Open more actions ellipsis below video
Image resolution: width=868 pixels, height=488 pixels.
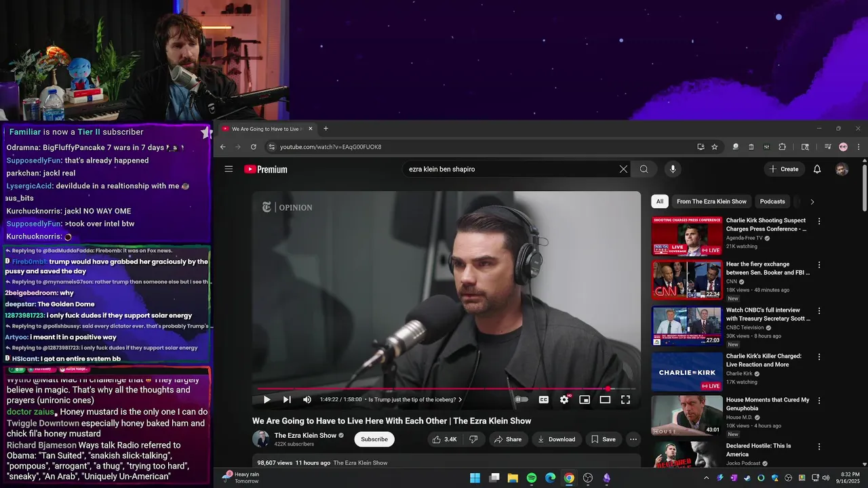point(633,439)
